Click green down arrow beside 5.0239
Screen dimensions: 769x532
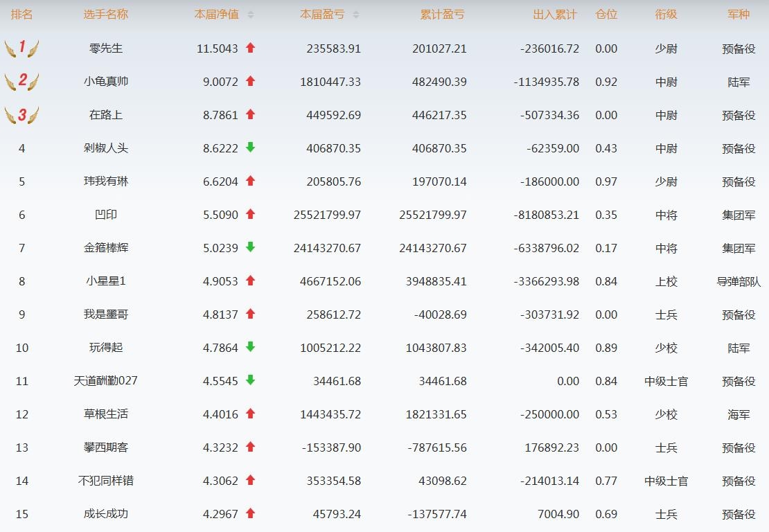pos(251,247)
